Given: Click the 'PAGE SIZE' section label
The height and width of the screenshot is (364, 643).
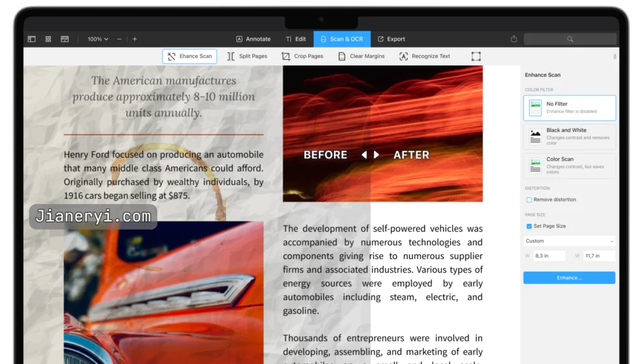Looking at the screenshot, I should (535, 215).
